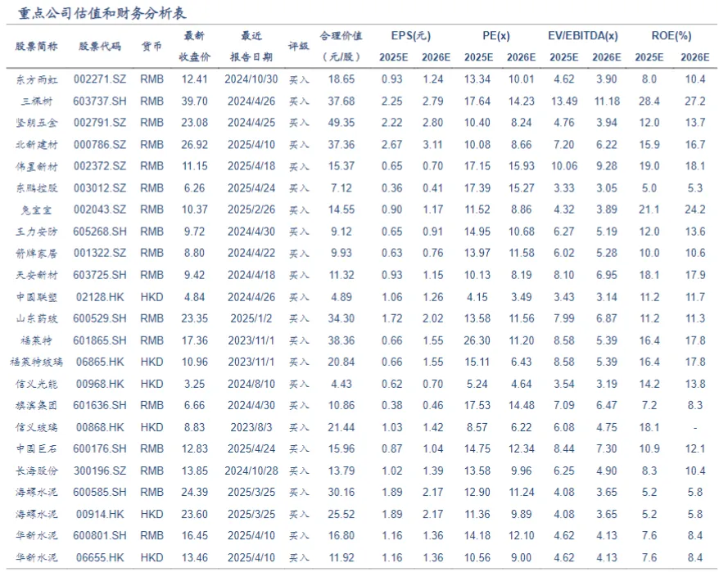Click PE value 4.15 in 02128.HK row
728x572 pixels.
(x=477, y=297)
